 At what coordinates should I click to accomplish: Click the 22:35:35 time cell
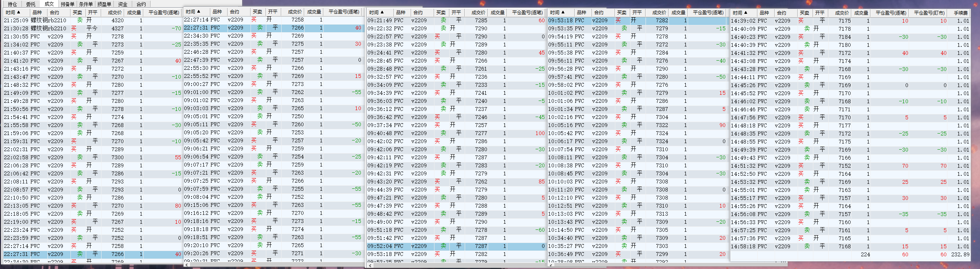(x=196, y=44)
